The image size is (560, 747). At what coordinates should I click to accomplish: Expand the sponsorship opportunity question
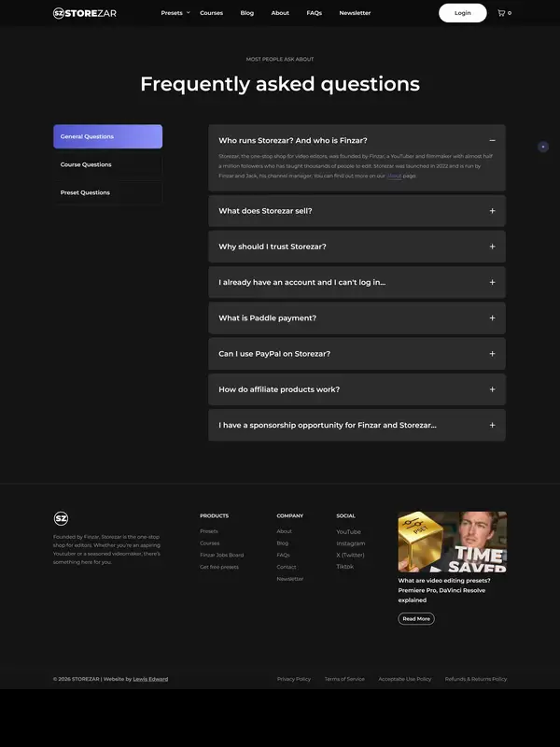(x=357, y=425)
